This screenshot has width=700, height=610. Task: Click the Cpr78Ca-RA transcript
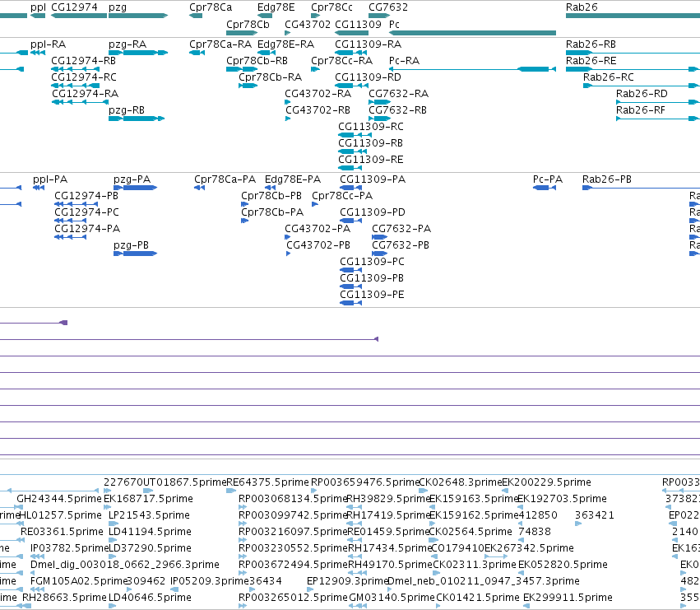click(197, 53)
